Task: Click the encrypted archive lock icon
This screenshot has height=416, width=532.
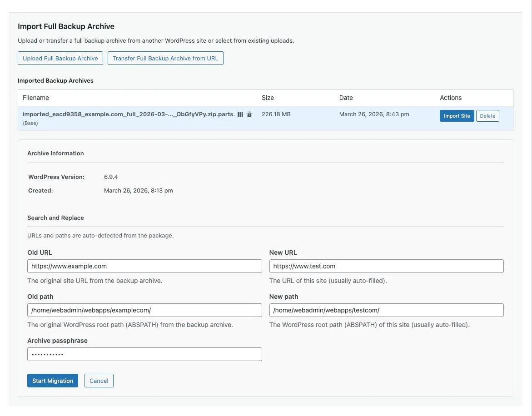Action: click(249, 115)
